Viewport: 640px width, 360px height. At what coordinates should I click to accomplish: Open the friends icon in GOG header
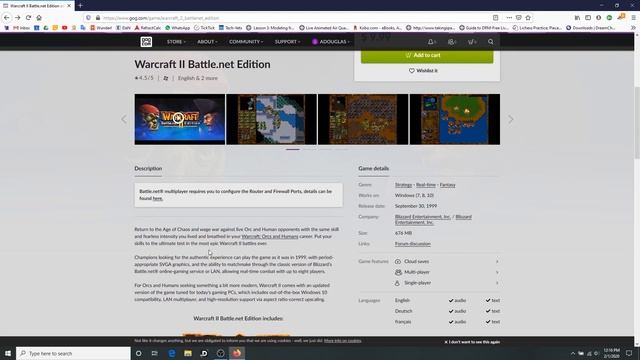pos(451,42)
